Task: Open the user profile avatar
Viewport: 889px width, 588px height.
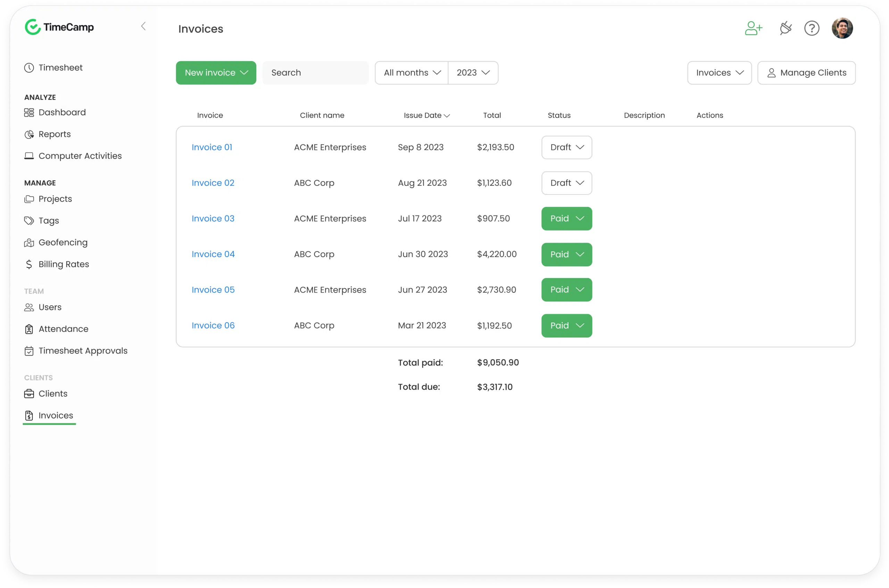Action: click(x=842, y=28)
